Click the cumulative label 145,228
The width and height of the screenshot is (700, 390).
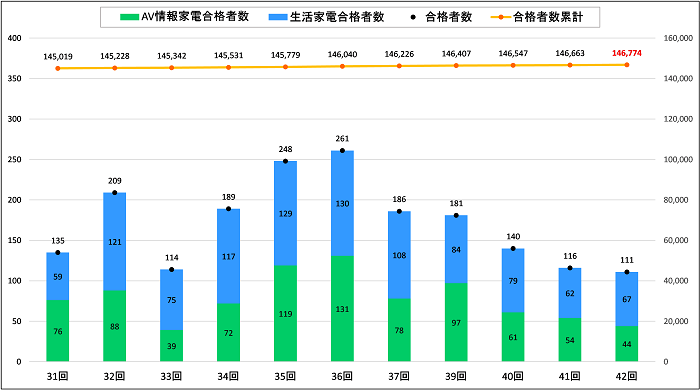click(115, 56)
